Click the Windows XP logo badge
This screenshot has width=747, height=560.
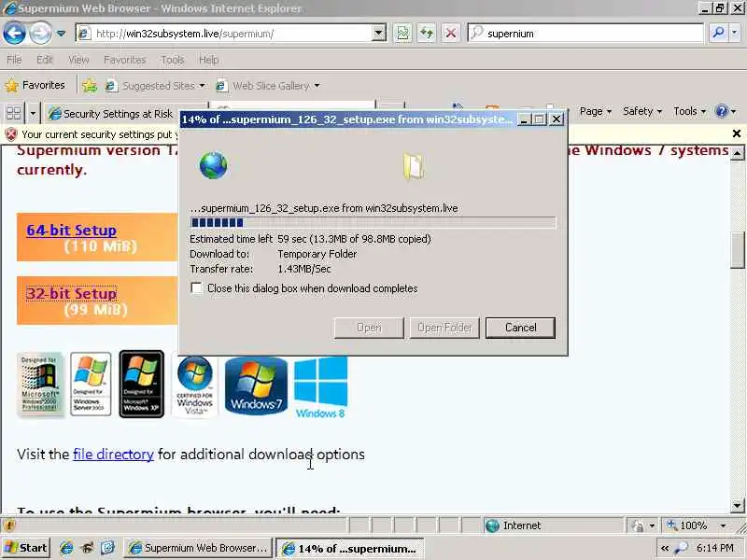tap(142, 384)
